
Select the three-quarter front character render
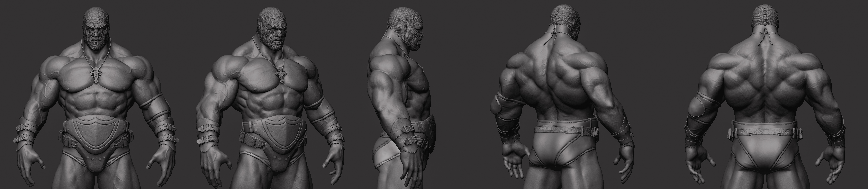271,98
